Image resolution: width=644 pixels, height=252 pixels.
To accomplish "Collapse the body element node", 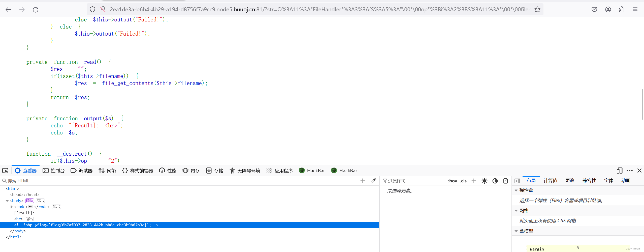I will coord(7,201).
